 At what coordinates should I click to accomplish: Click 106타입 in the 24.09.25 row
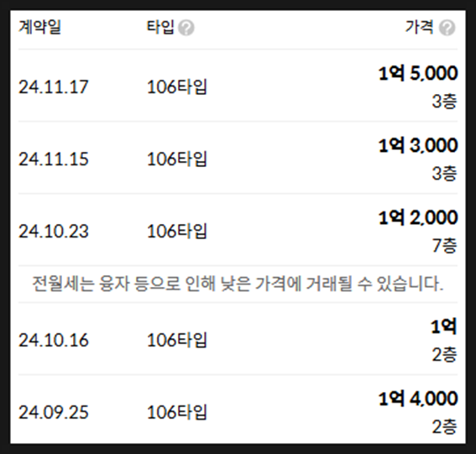point(177,412)
